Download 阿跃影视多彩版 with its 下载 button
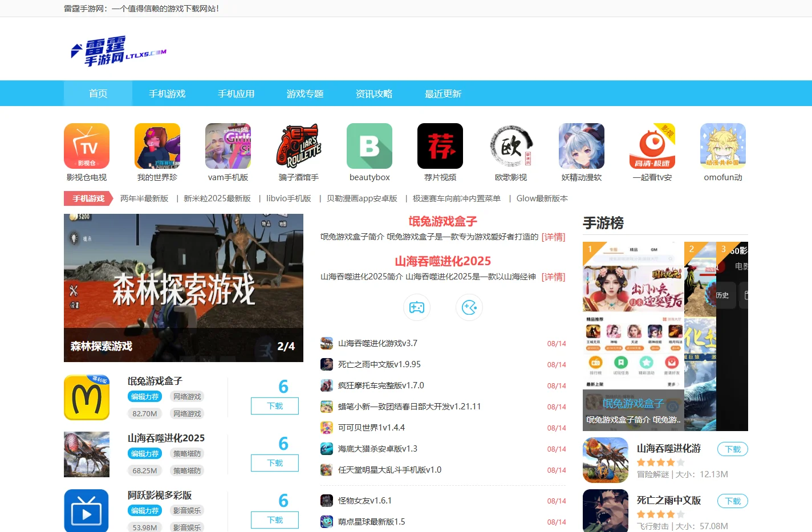The image size is (812, 532). (x=275, y=520)
